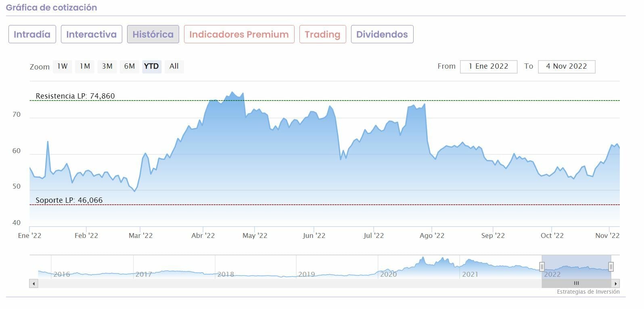Switch to the Interactiva tab
644x309 pixels.
[91, 34]
